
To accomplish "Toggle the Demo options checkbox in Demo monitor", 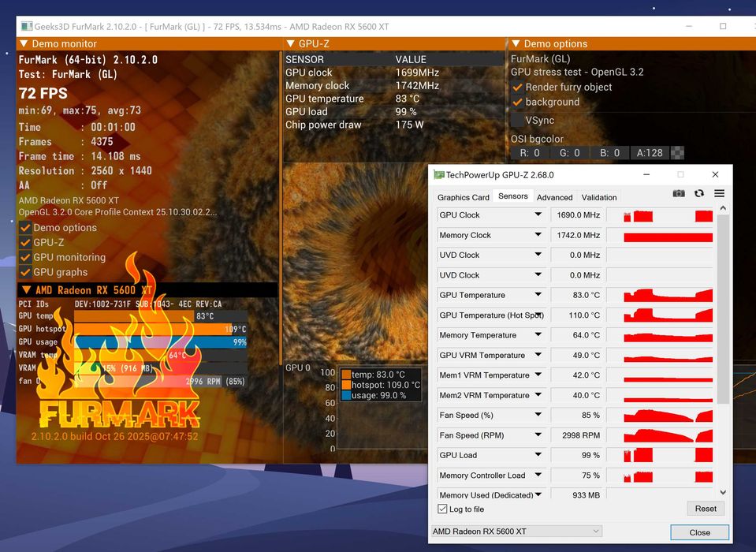I will 25,228.
